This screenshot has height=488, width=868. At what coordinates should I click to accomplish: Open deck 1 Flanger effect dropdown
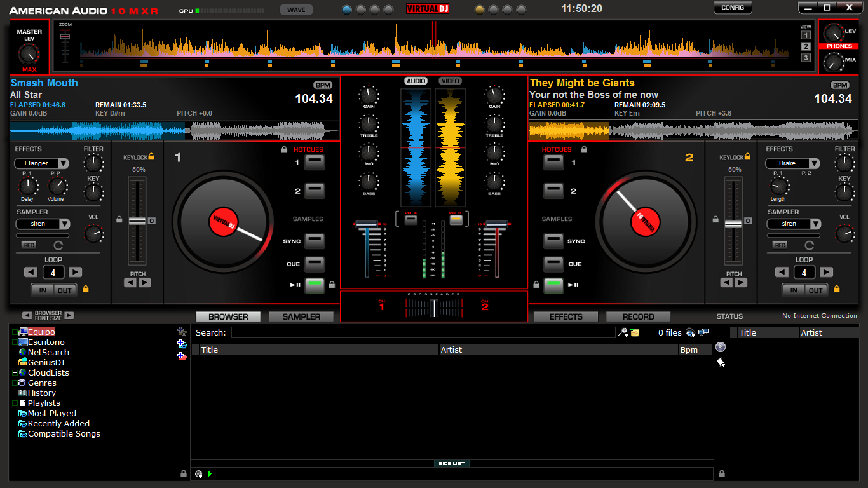[62, 163]
